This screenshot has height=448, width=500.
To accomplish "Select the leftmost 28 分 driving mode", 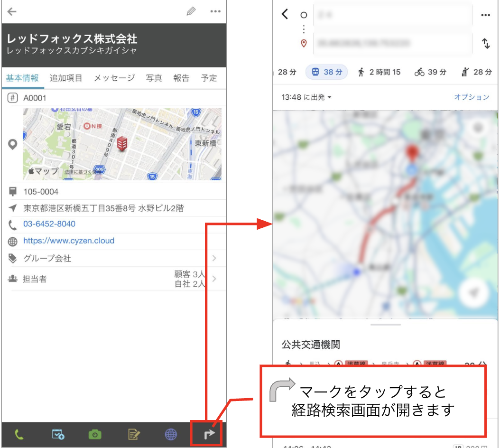I will point(287,72).
